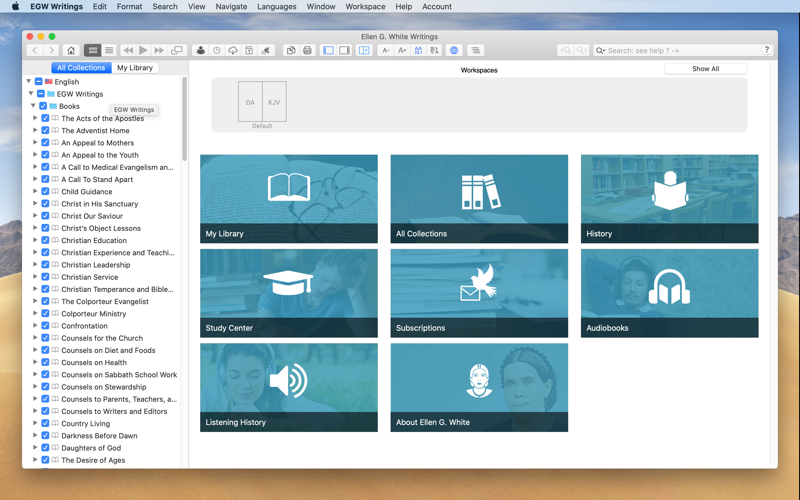Collapse the English tree node

click(29, 81)
